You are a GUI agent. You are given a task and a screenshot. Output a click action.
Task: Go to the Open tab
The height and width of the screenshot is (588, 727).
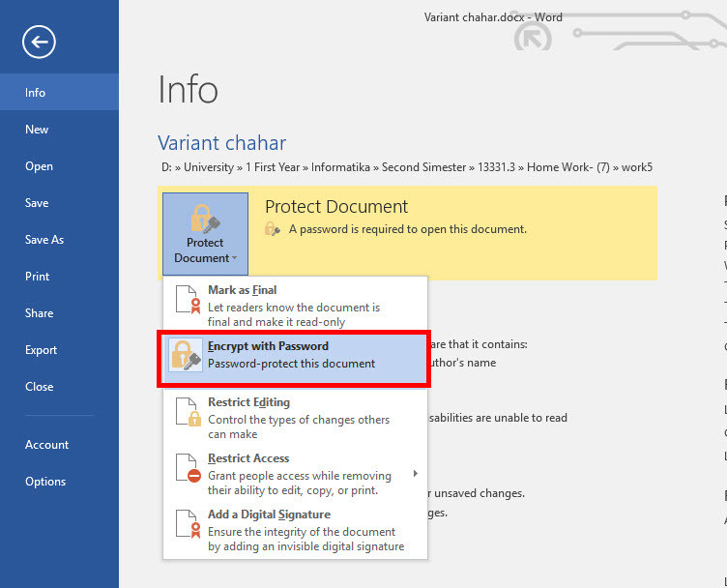tap(59, 166)
